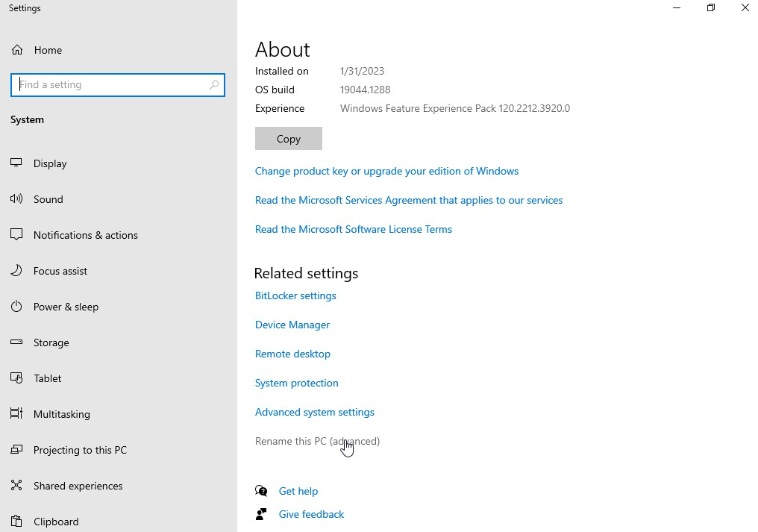Open Advanced system settings link
758x532 pixels.
pyautogui.click(x=315, y=412)
